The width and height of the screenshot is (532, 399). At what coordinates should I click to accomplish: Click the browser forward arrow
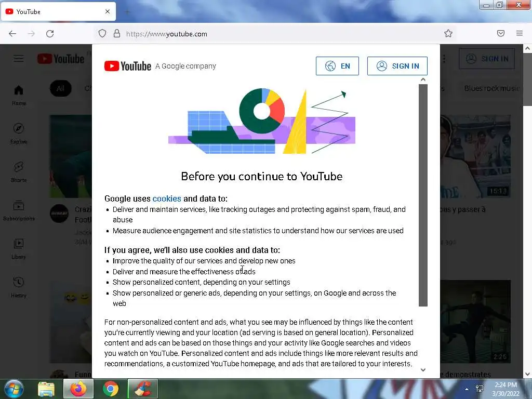31,34
